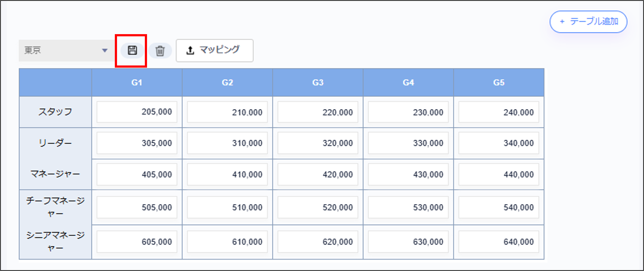This screenshot has height=271, width=644.
Task: Select マネージャー's 440,000 field under G5
Action: point(498,174)
